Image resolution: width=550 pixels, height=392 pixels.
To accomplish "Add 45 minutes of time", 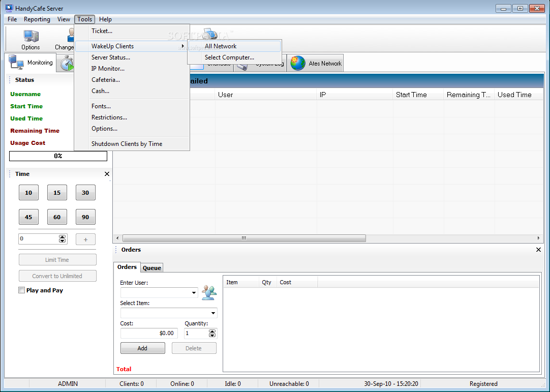I will click(x=28, y=217).
